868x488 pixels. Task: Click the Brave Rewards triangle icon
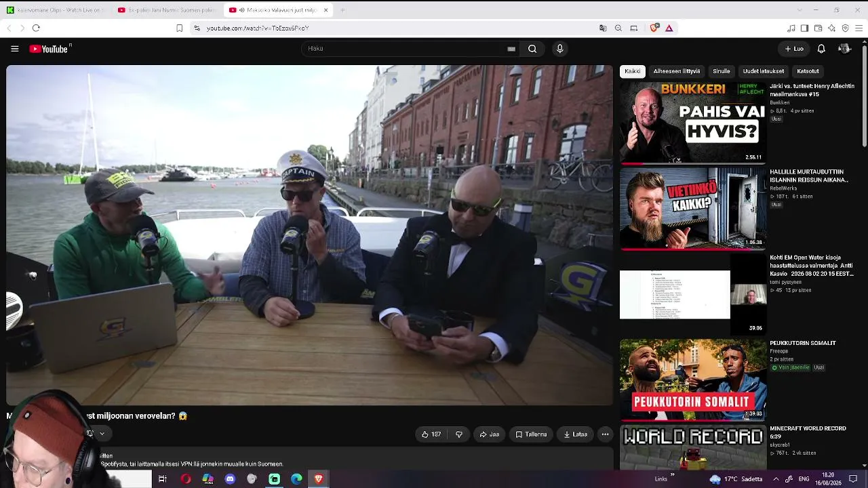pyautogui.click(x=669, y=28)
